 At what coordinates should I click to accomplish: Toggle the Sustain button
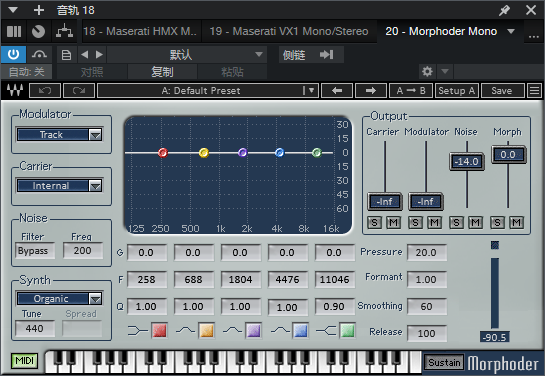[444, 362]
